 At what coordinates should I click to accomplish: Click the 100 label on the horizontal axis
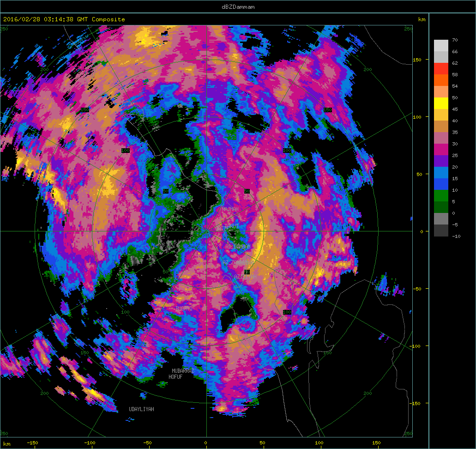click(319, 443)
